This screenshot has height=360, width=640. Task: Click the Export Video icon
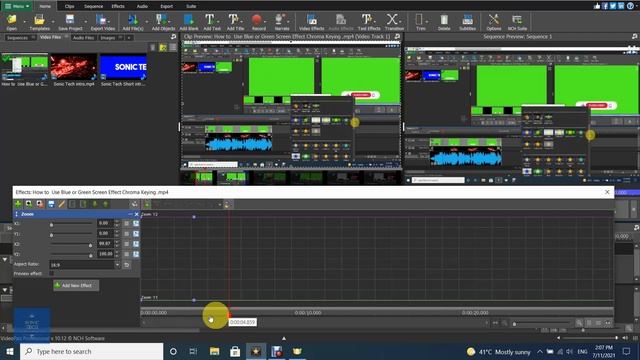click(x=101, y=20)
